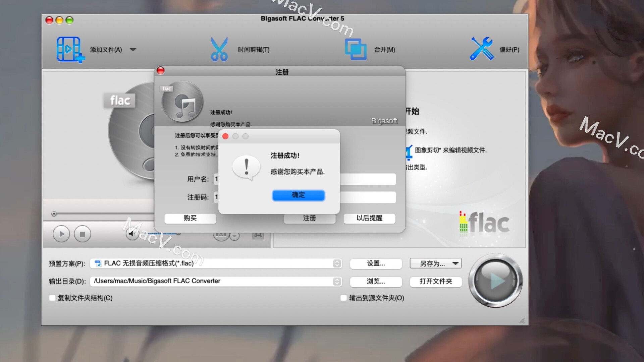Open the 另存为... dropdown
644x362 pixels.
(436, 263)
